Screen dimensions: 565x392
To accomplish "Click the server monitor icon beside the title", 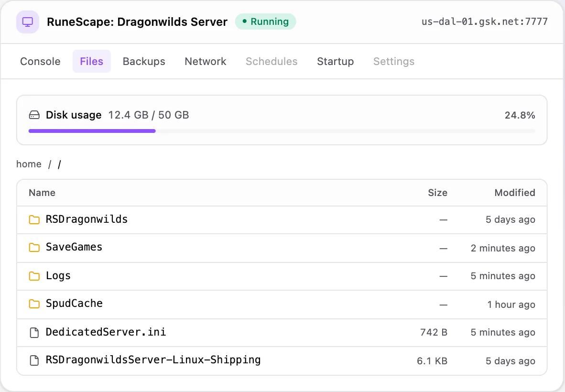I will click(27, 22).
